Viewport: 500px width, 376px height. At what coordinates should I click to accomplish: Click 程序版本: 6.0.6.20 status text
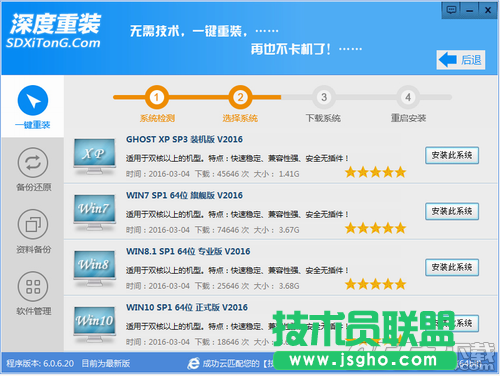click(x=40, y=363)
